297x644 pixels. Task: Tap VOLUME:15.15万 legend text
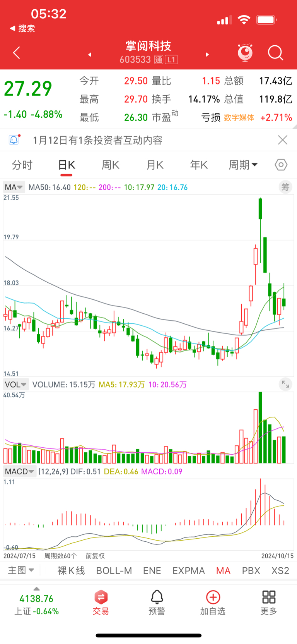tap(64, 385)
